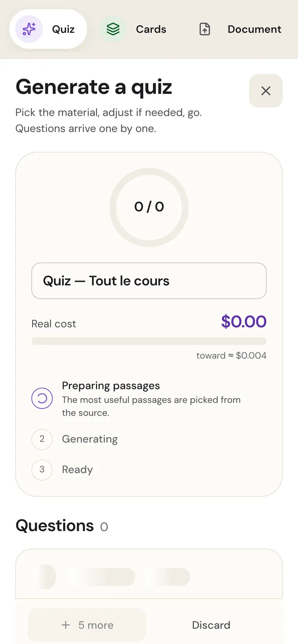Switch to the Cards tab
Screen dimensions: 298x644
pyautogui.click(x=133, y=29)
